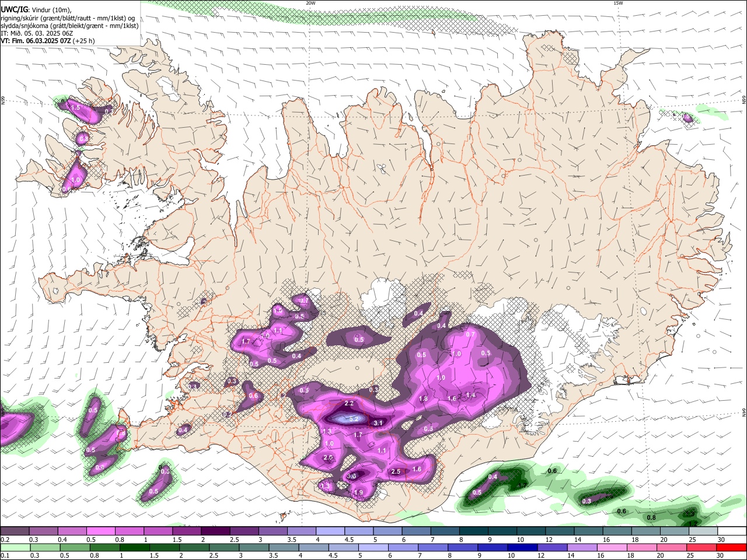
Task: Click the darkest purple swatch between 2 and 2.5 in the upper scale
Action: click(x=215, y=531)
